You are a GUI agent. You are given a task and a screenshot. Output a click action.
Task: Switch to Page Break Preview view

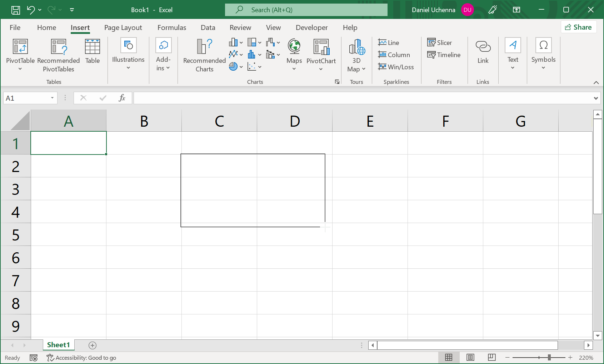[x=491, y=357]
